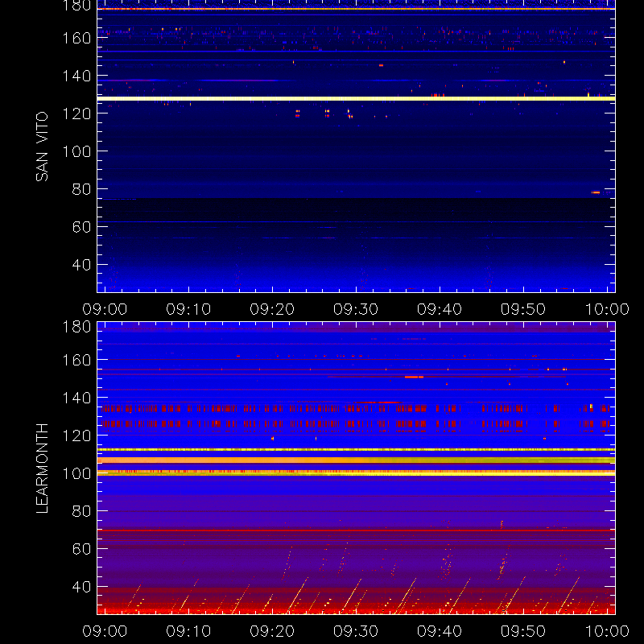Click the red line near 70 in Learmonth plot
Viewport: 644px width, 644px height.
(356, 530)
